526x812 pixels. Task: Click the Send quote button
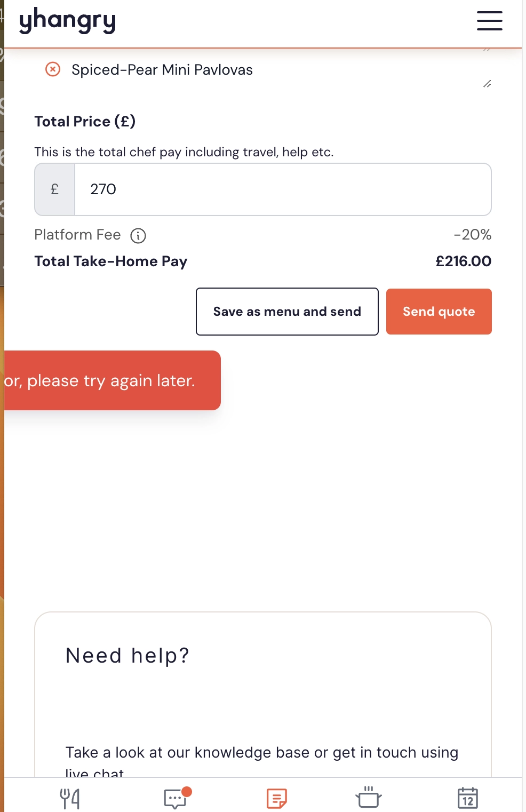[x=439, y=312]
